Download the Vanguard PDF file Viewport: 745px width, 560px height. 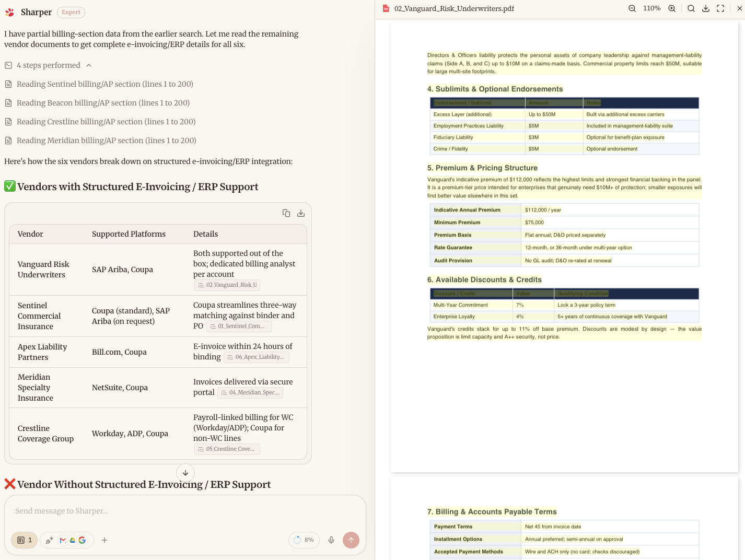click(x=706, y=8)
